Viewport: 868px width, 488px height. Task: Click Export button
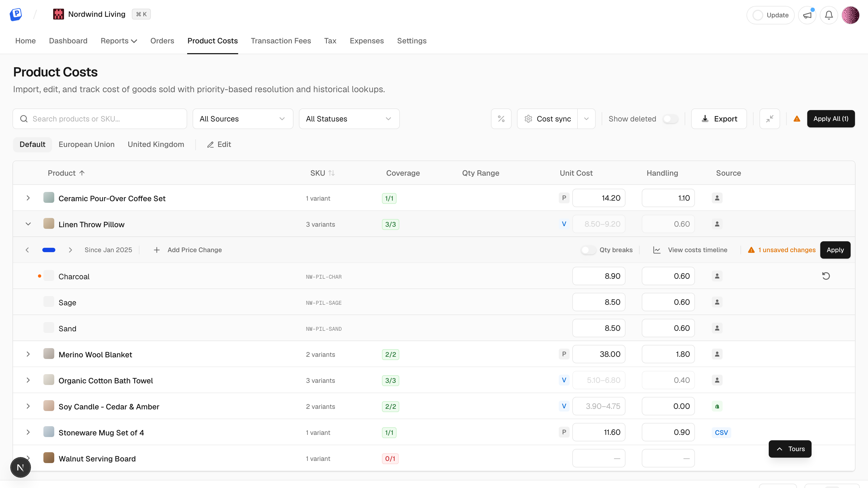719,119
